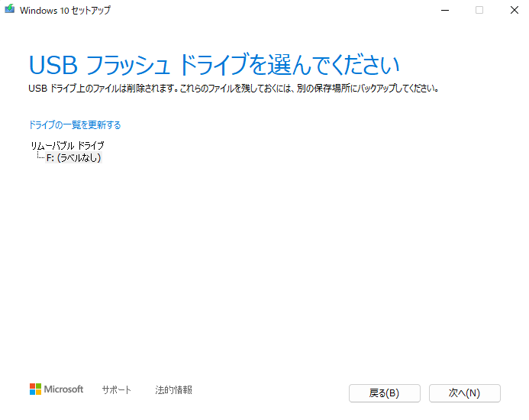Click the 次へ(N) button
Image resolution: width=529 pixels, height=420 pixels.
click(x=465, y=393)
